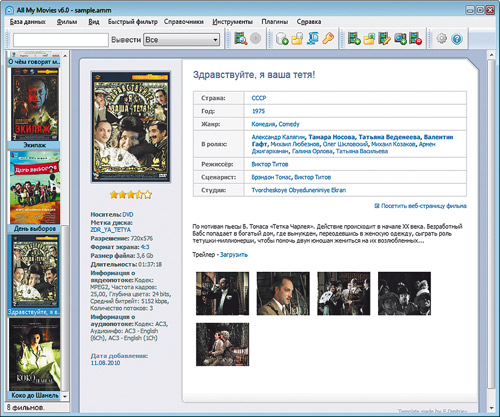Click the details pane scrollbar up arrow
The height and width of the screenshot is (417, 500).
pyautogui.click(x=491, y=55)
